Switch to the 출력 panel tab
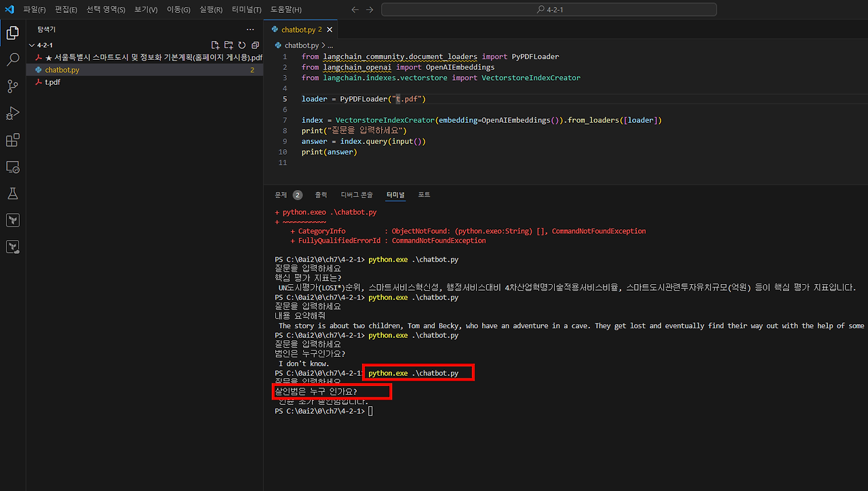This screenshot has height=491, width=868. pyautogui.click(x=321, y=195)
